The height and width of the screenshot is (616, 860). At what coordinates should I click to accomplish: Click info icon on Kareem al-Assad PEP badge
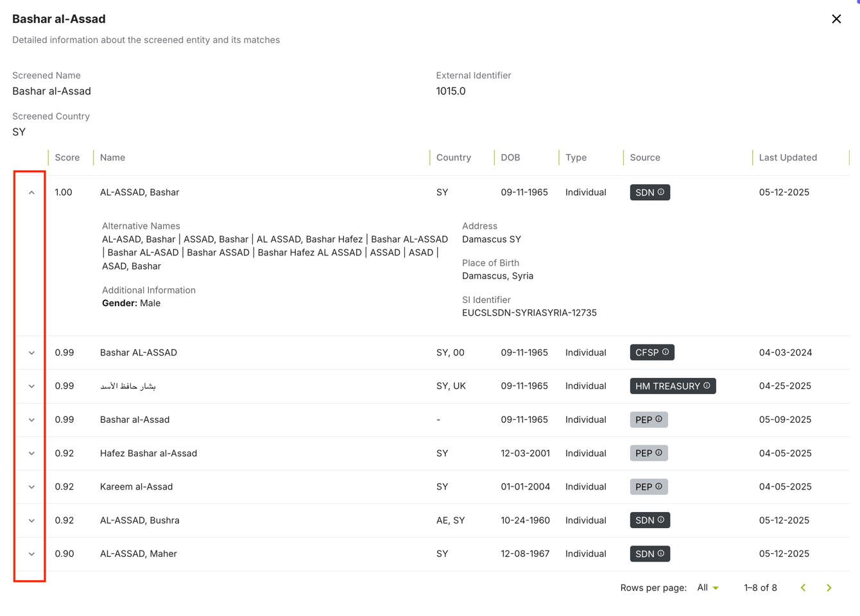[658, 486]
